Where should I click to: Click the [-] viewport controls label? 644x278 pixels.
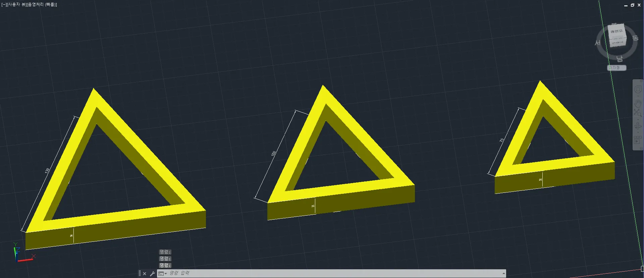[4, 5]
